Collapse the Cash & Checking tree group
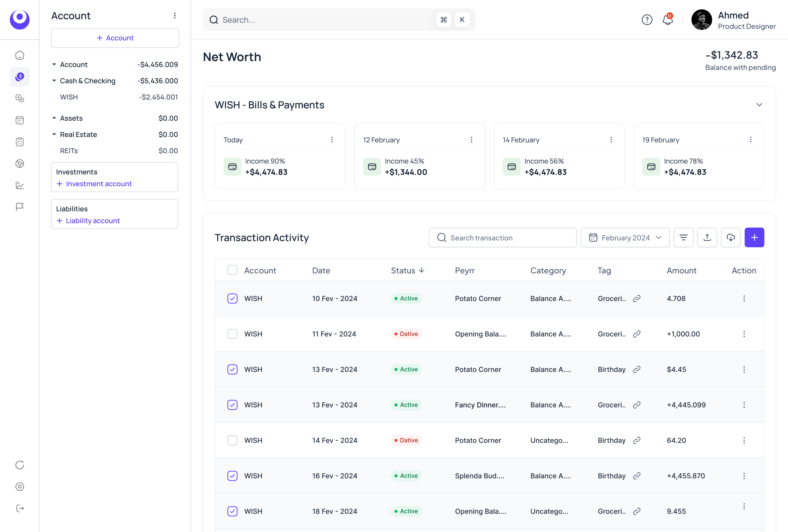The height and width of the screenshot is (532, 788). pos(54,81)
